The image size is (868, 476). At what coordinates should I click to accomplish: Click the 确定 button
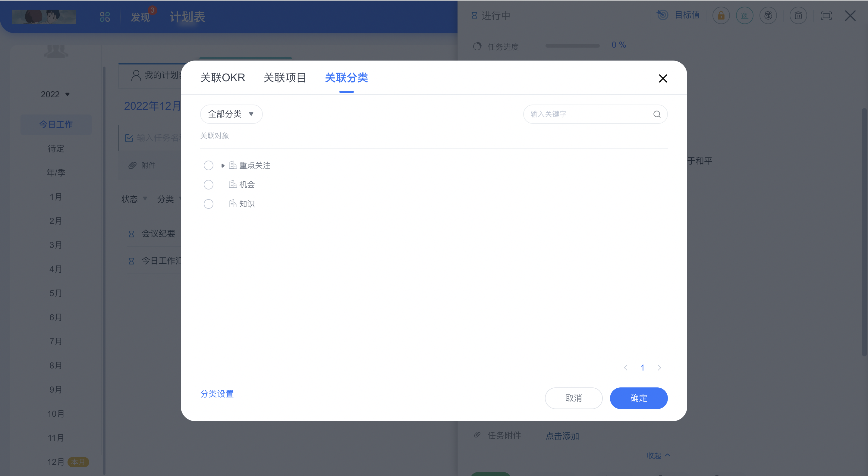(639, 398)
